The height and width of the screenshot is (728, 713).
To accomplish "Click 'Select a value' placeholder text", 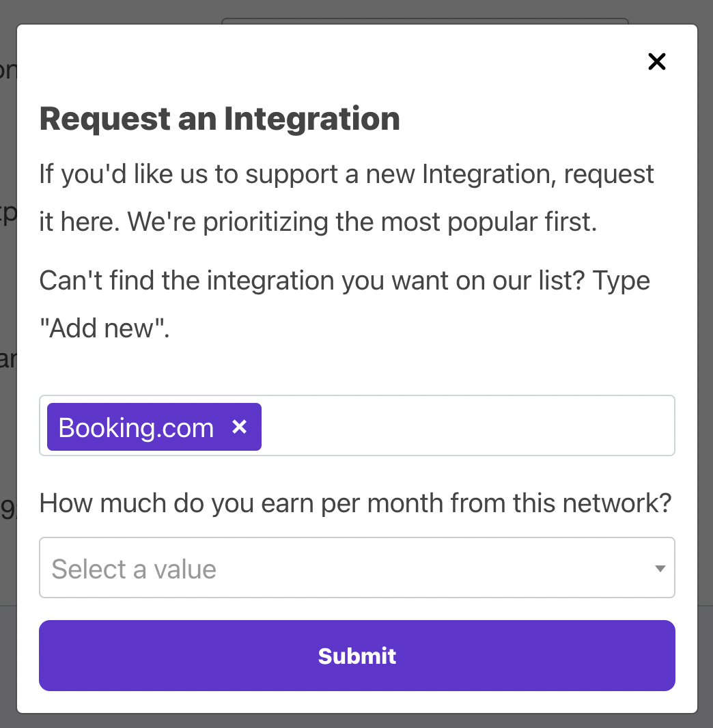I will [134, 569].
